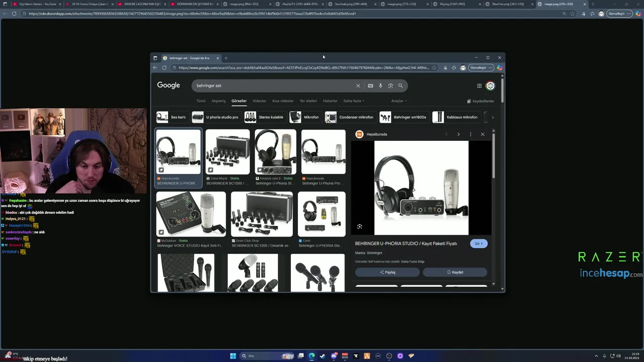Click the 'Kaydet' save button

455,272
